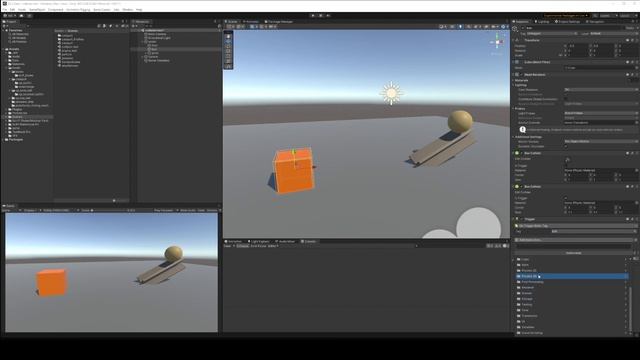The image size is (640, 360).
Task: Open the Cast Shadows dropdown
Action: pos(600,89)
